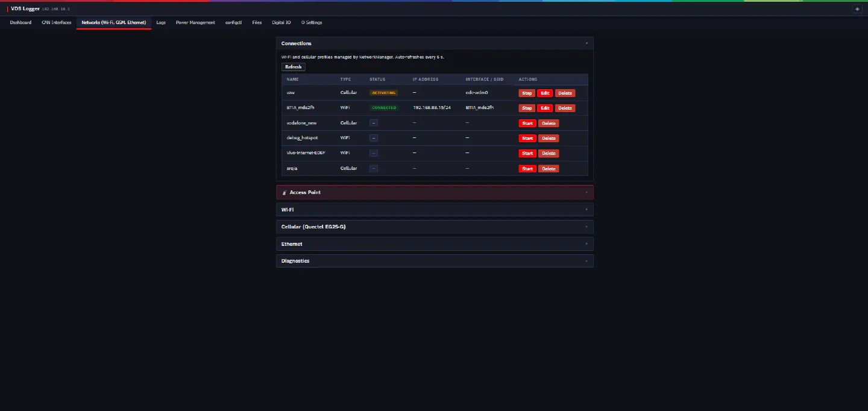
Task: Click the NAME column header
Action: point(292,80)
